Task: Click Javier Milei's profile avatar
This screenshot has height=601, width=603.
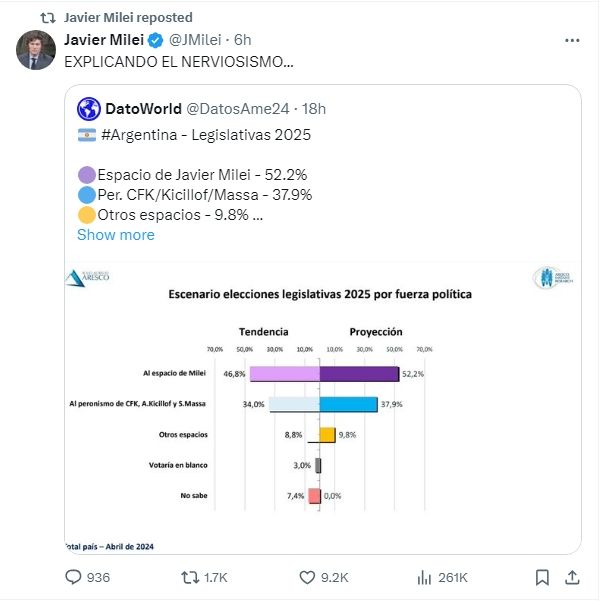Action: pyautogui.click(x=35, y=50)
